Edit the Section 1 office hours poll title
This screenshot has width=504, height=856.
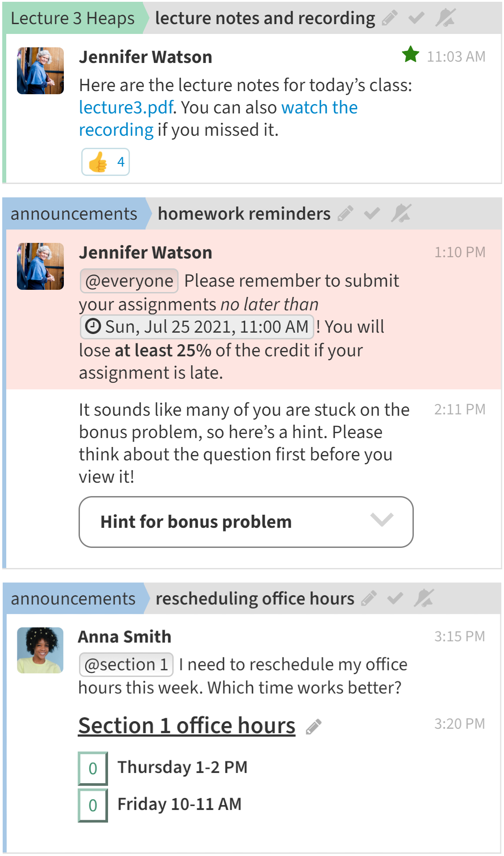tap(313, 727)
